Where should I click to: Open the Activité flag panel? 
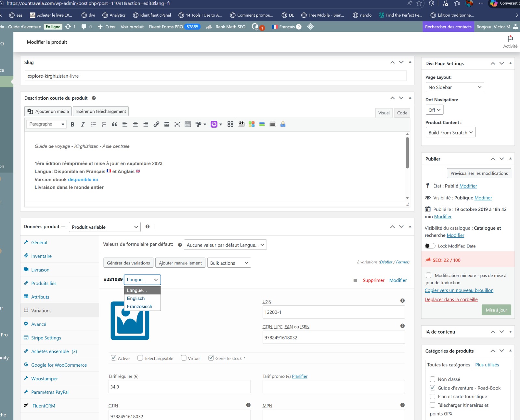pyautogui.click(x=510, y=42)
